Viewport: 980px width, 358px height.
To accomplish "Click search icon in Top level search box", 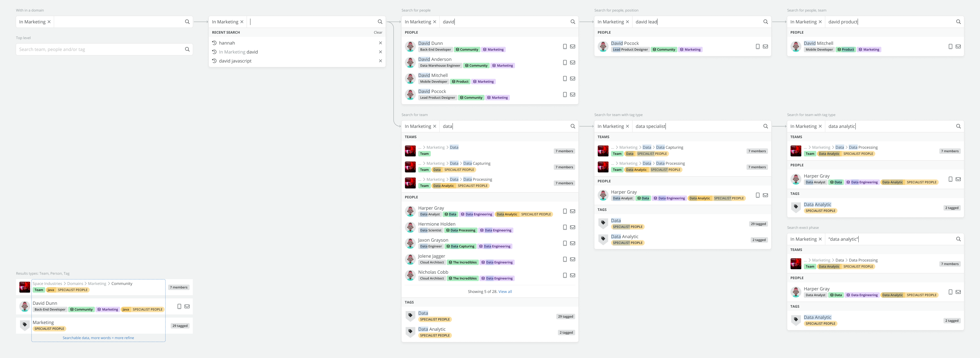I will click(187, 49).
